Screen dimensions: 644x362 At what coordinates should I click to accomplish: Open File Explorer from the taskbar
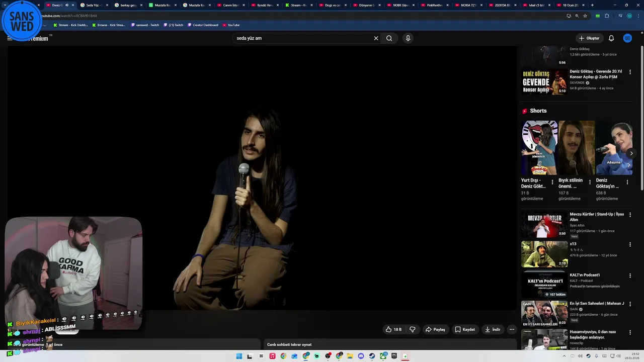pyautogui.click(x=350, y=356)
